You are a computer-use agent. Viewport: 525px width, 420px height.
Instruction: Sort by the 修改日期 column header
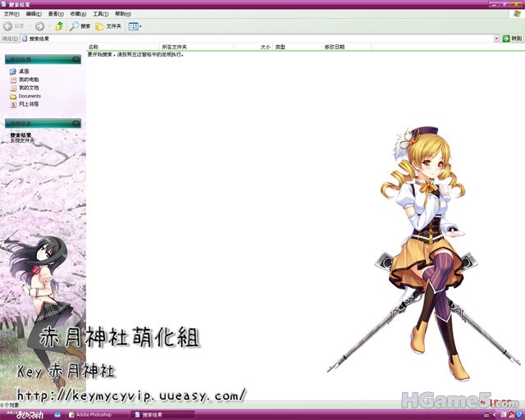pos(346,47)
